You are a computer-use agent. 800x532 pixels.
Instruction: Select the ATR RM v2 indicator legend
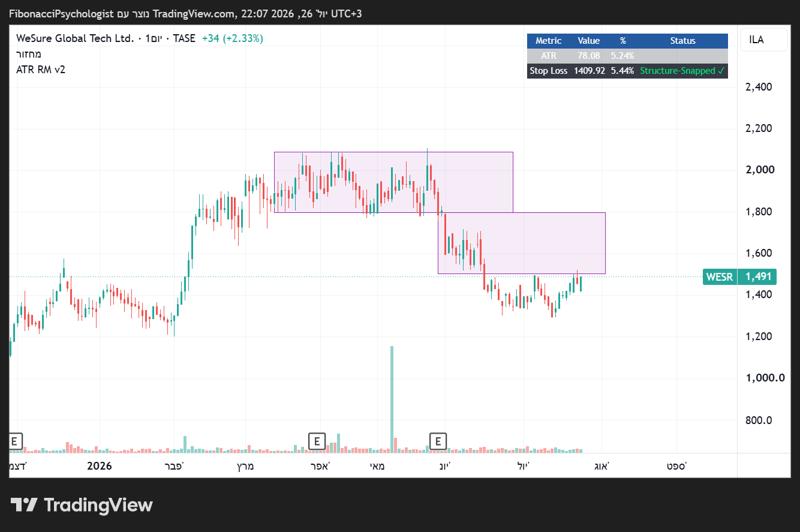(x=41, y=70)
